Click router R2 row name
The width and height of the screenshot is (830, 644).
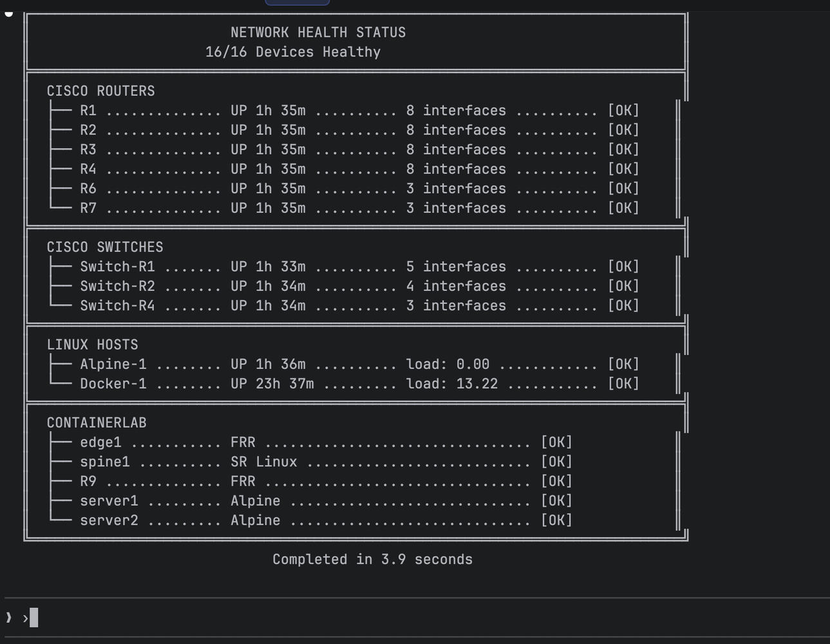tap(88, 130)
